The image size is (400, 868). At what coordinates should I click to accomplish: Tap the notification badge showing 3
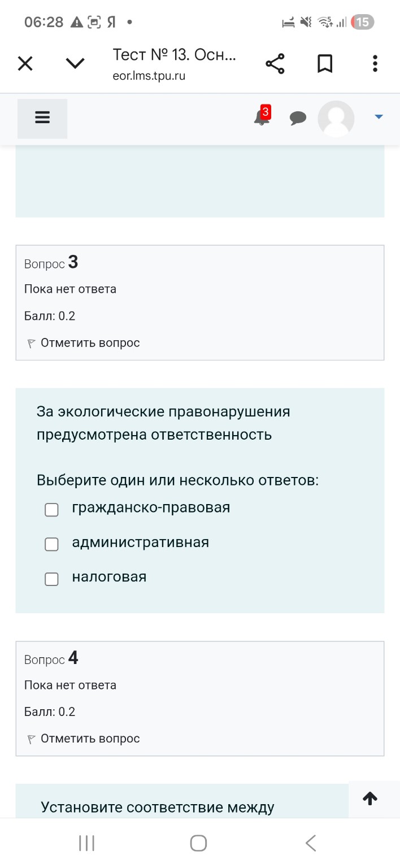point(266,110)
